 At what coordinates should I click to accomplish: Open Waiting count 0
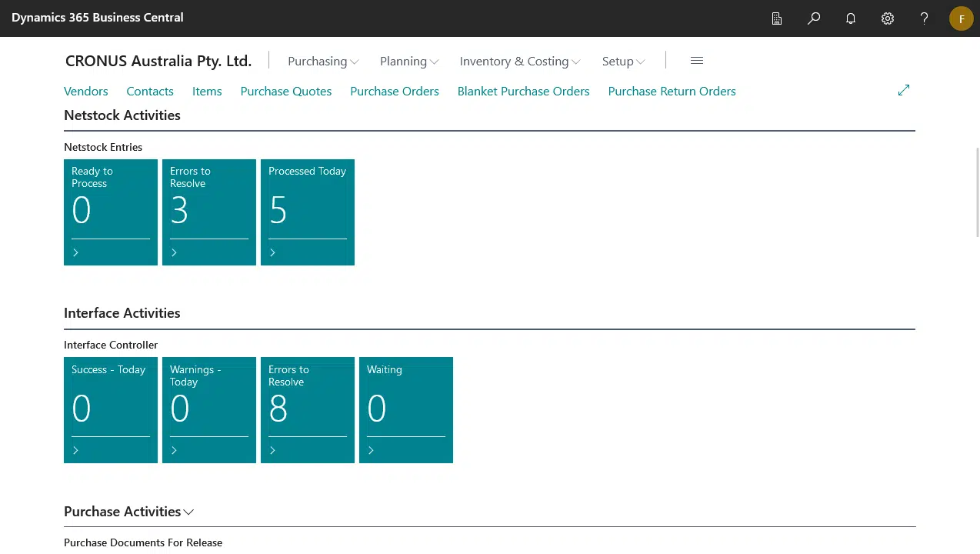pos(377,408)
